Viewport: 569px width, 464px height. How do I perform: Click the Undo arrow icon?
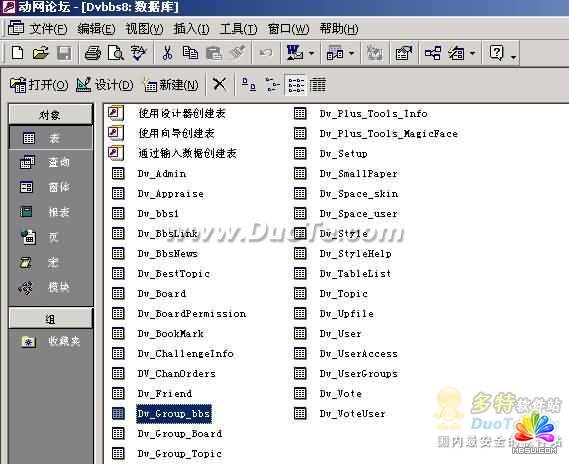click(x=266, y=53)
